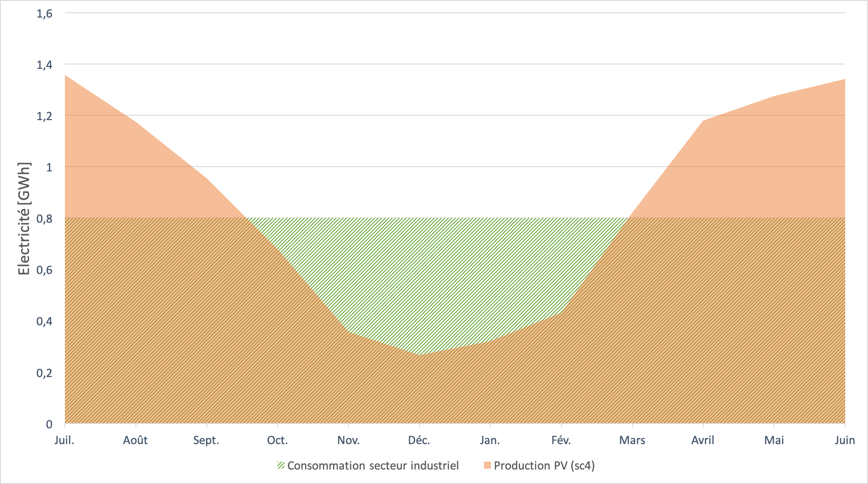Click the "Mai" x-axis label
The image size is (868, 484).
pos(774,440)
